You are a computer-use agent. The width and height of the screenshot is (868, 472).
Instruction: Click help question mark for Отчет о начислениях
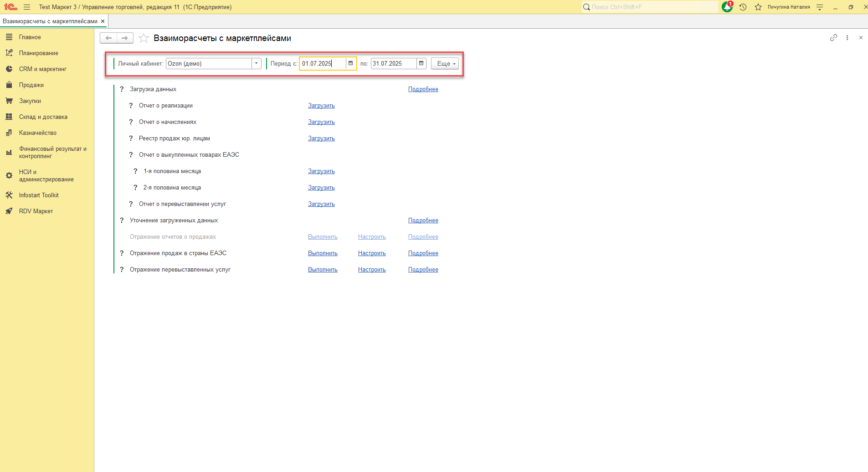[x=131, y=122]
